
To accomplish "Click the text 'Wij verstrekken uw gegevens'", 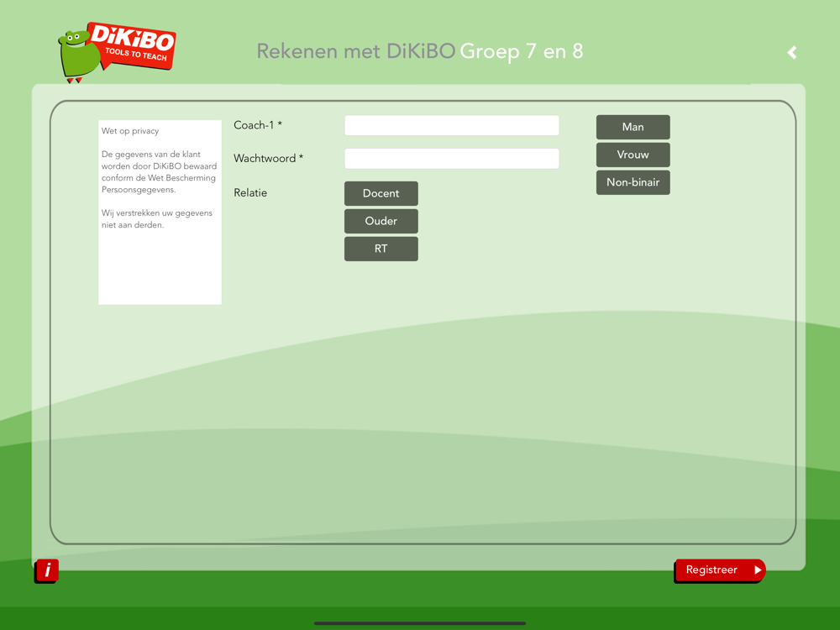I will point(156,213).
